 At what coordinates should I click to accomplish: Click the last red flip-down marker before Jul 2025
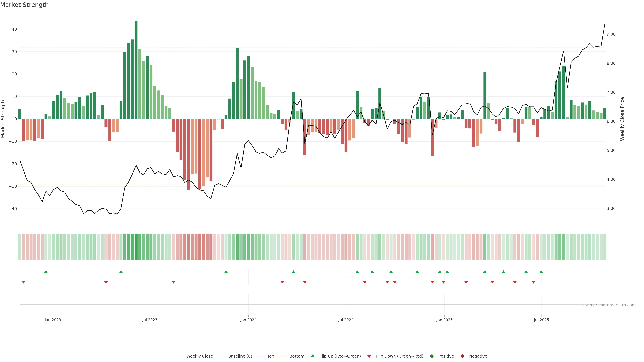point(533,282)
